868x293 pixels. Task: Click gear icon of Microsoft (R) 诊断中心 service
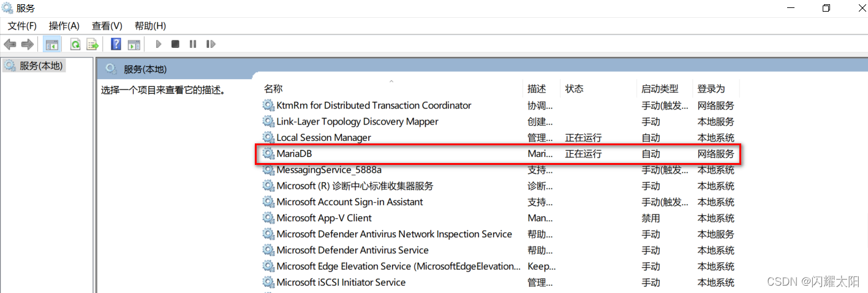point(268,186)
